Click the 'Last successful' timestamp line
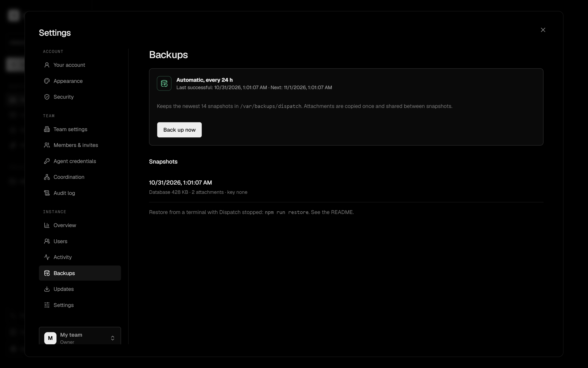 [254, 88]
